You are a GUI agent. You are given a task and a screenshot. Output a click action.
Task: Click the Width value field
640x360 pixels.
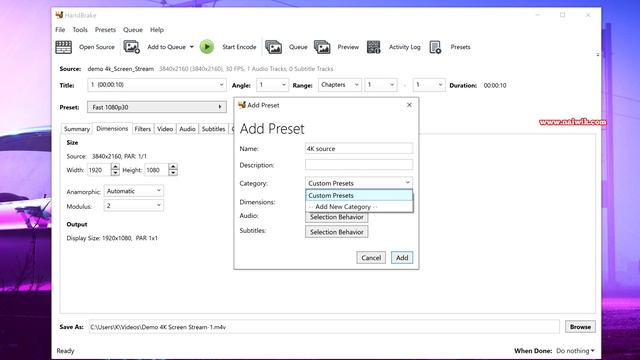click(99, 170)
